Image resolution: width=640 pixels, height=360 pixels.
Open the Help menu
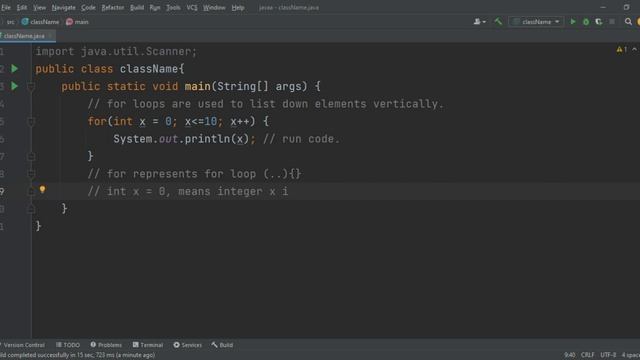238,7
